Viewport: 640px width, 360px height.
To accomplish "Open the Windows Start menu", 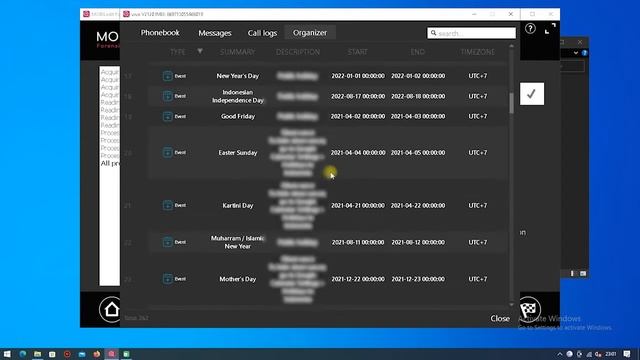I will tap(7, 354).
